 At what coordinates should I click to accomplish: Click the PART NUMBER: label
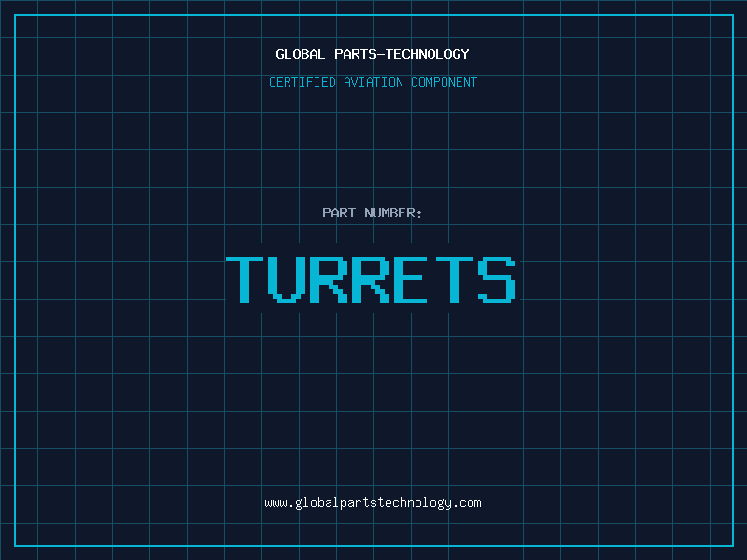pos(372,213)
